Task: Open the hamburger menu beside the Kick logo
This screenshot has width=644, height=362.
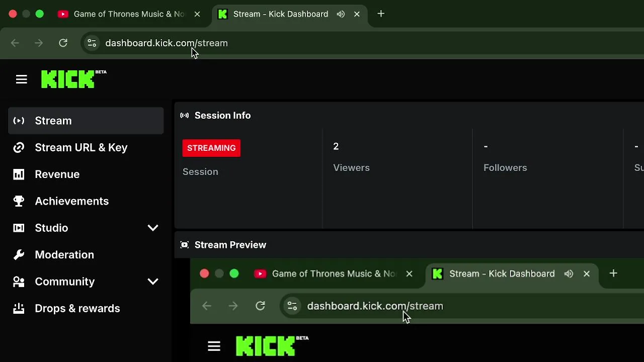Action: coord(21,79)
